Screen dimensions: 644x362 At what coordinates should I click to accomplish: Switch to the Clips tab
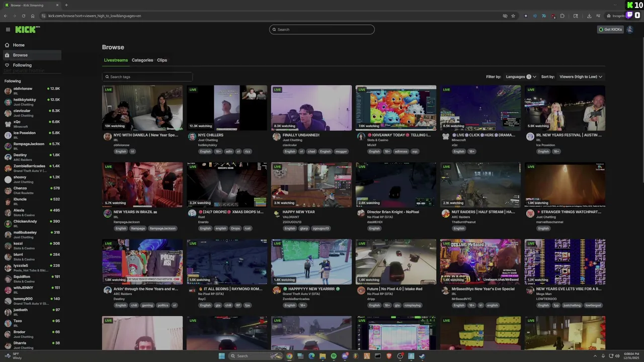tap(162, 60)
